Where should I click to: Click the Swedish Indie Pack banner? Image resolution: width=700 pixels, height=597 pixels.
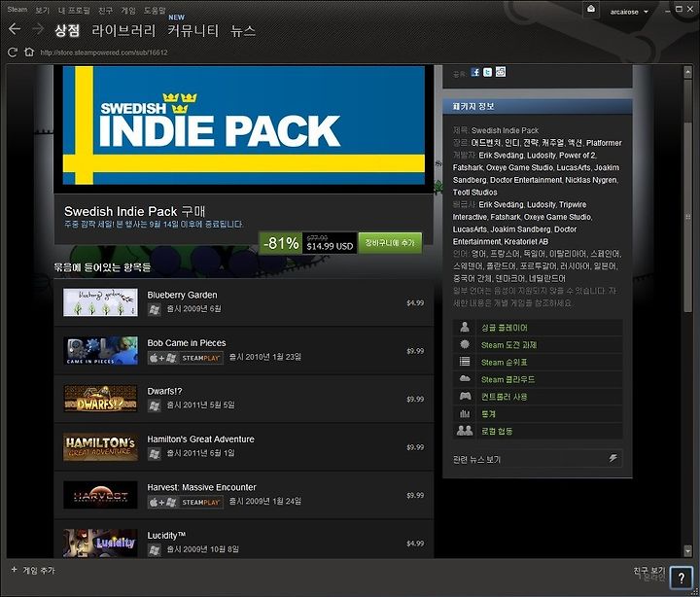coord(244,125)
